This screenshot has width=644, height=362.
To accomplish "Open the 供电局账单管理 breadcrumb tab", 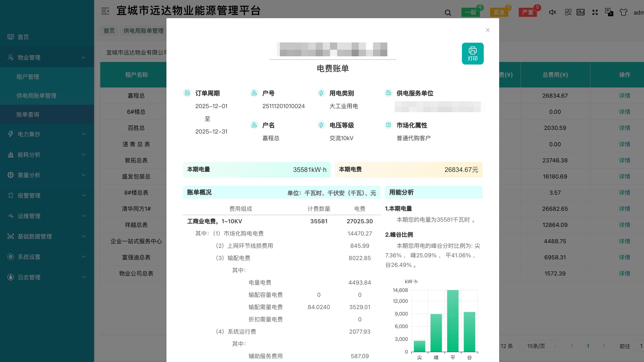I will tap(143, 30).
